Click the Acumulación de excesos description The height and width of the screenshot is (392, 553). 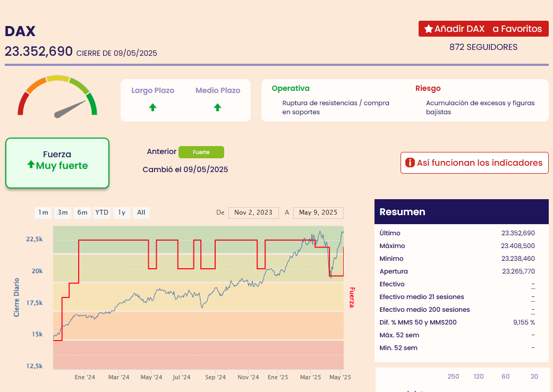coord(480,107)
